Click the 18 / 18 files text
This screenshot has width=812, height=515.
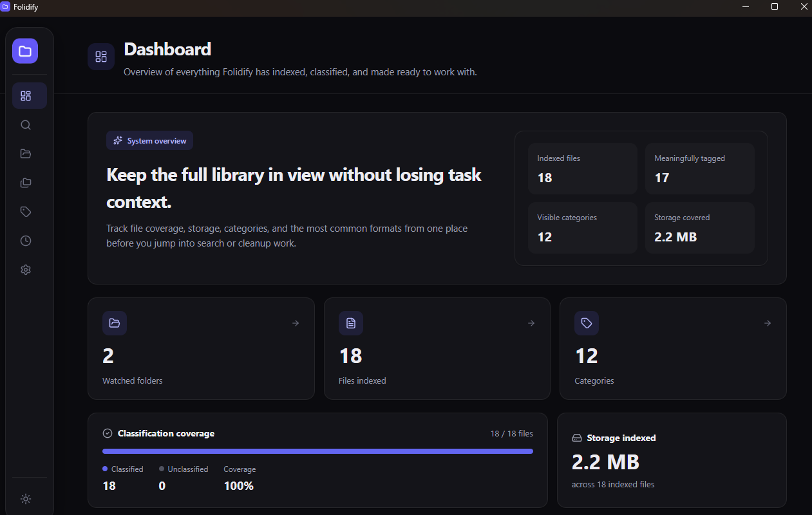(512, 433)
